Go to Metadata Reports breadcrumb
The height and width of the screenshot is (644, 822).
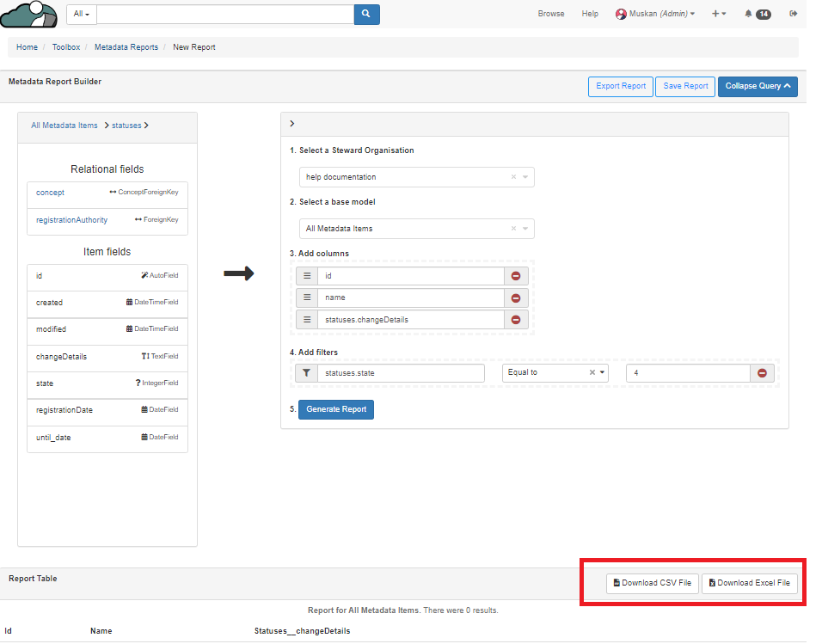(126, 47)
